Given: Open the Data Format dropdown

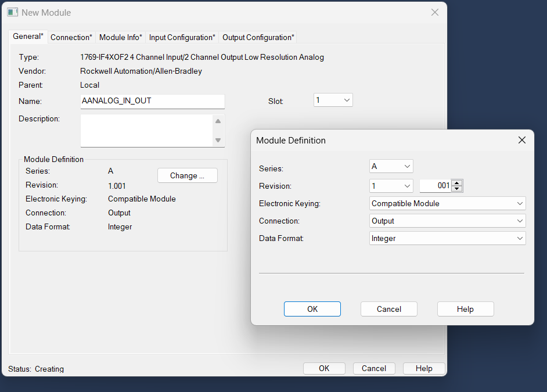Looking at the screenshot, I should tap(447, 238).
